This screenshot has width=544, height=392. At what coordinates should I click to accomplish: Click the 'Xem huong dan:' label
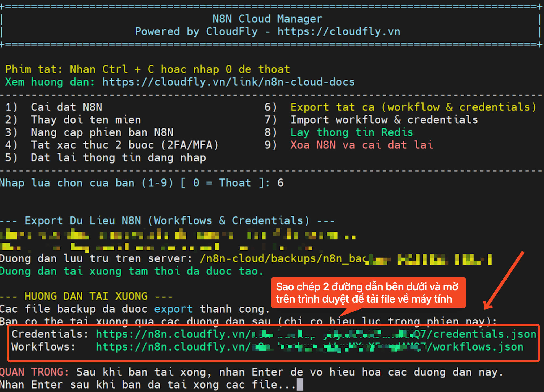(x=50, y=82)
